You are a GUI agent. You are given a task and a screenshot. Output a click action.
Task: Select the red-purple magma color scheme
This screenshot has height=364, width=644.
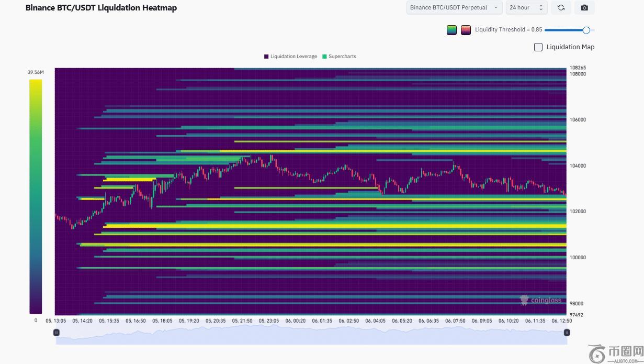click(x=466, y=30)
